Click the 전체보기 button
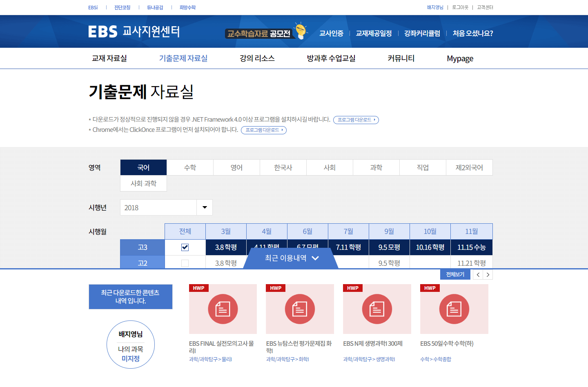Image resolution: width=588 pixels, height=387 pixels. coord(455,275)
